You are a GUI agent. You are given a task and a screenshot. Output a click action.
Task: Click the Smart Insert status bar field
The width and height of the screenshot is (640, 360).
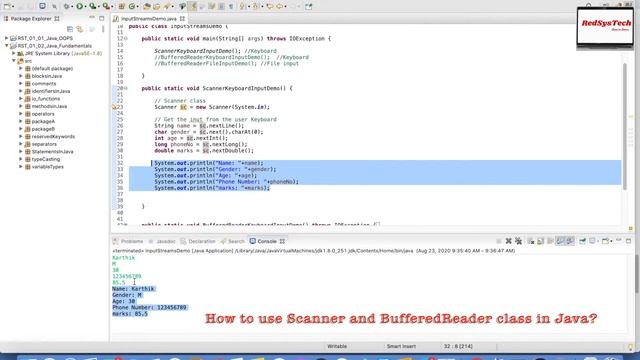(x=401, y=346)
